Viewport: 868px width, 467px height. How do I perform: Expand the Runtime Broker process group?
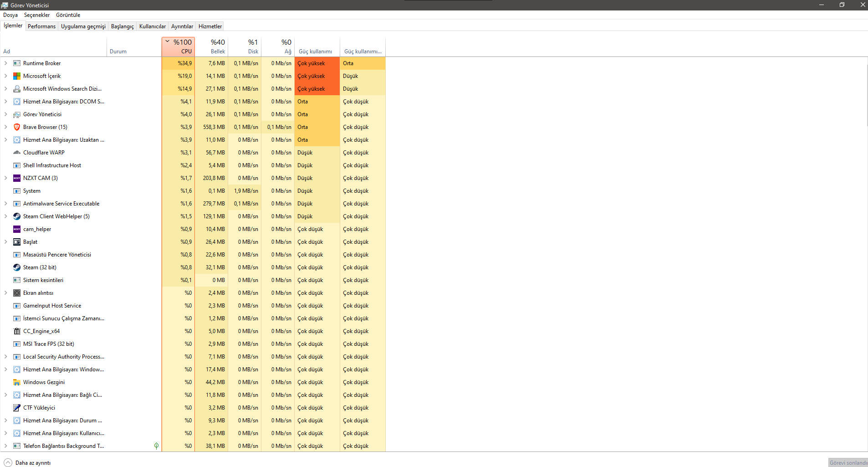tap(5, 63)
